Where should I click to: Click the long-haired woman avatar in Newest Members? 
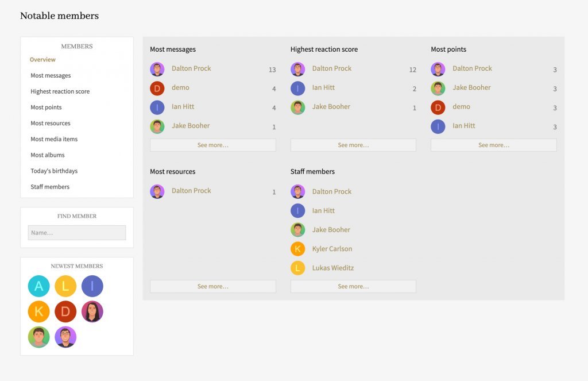coord(92,311)
